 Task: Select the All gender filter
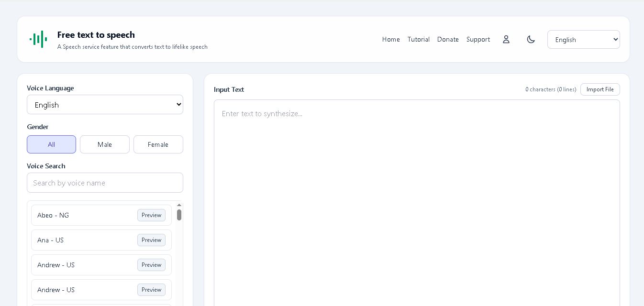(x=51, y=144)
